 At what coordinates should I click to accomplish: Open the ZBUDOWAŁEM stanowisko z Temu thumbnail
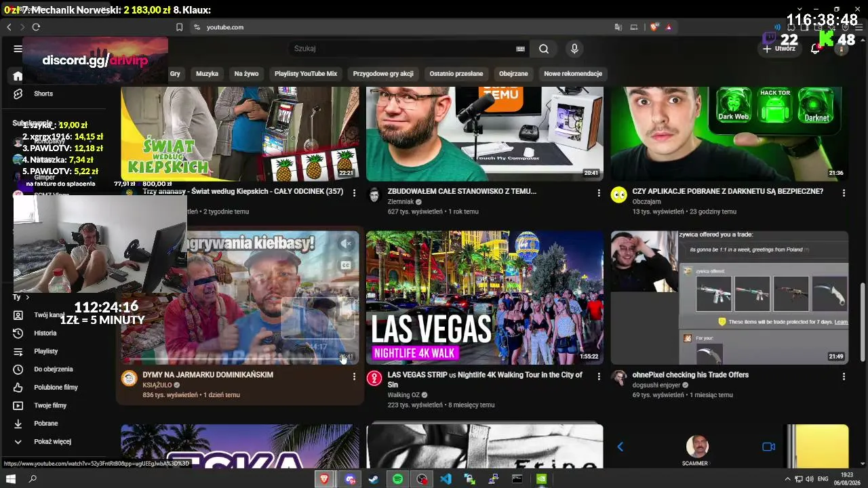(485, 134)
